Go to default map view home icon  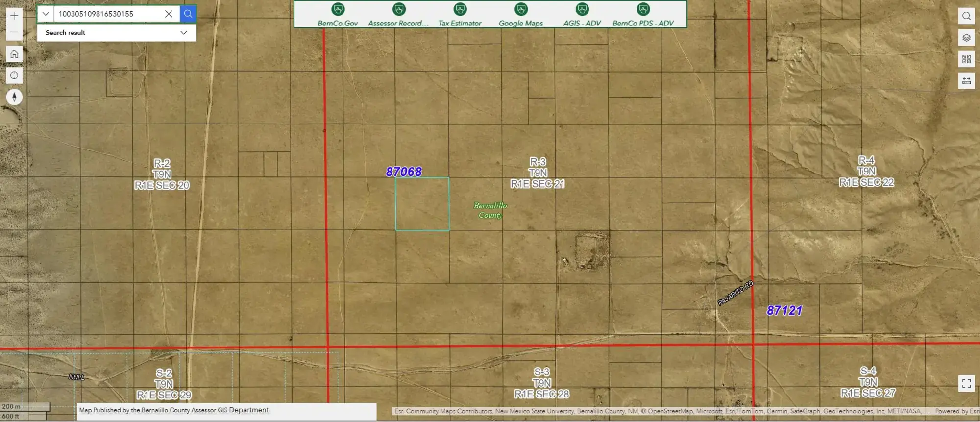coord(14,54)
